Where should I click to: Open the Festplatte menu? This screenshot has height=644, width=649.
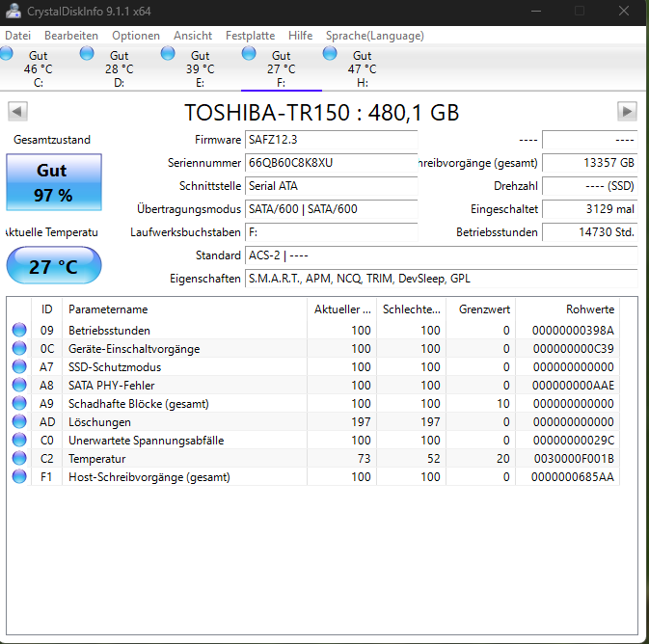coord(250,36)
